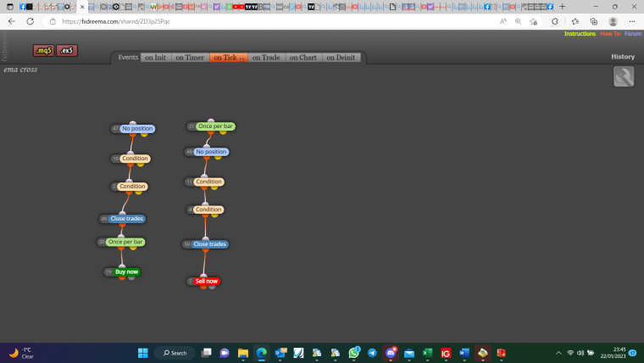Switch to the on Init tab
The image size is (644, 363).
pyautogui.click(x=155, y=58)
